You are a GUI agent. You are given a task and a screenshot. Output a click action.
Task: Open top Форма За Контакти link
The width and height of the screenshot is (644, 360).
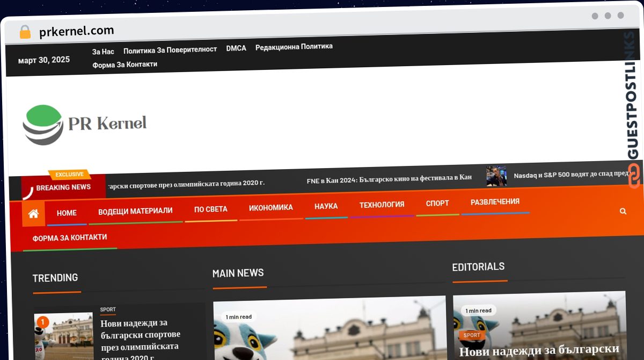pyautogui.click(x=125, y=64)
